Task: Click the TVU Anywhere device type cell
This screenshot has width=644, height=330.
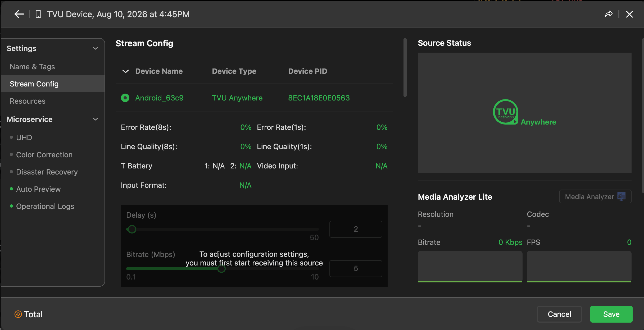Action: (x=237, y=98)
